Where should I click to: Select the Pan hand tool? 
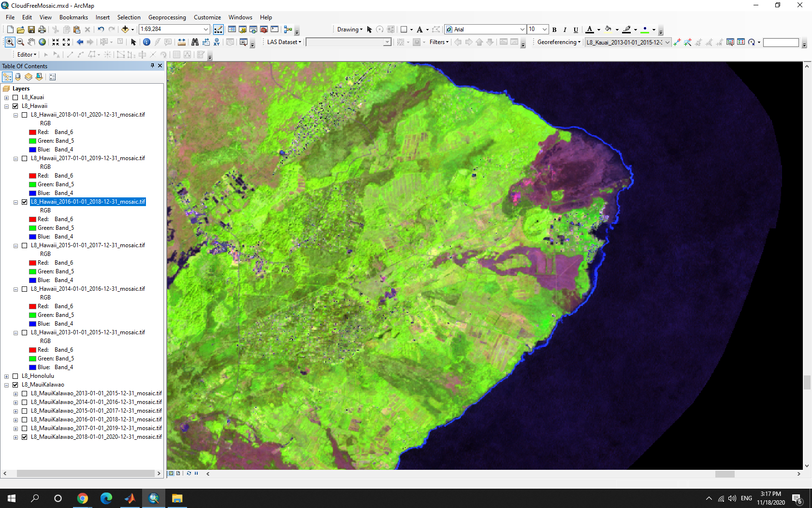point(31,42)
